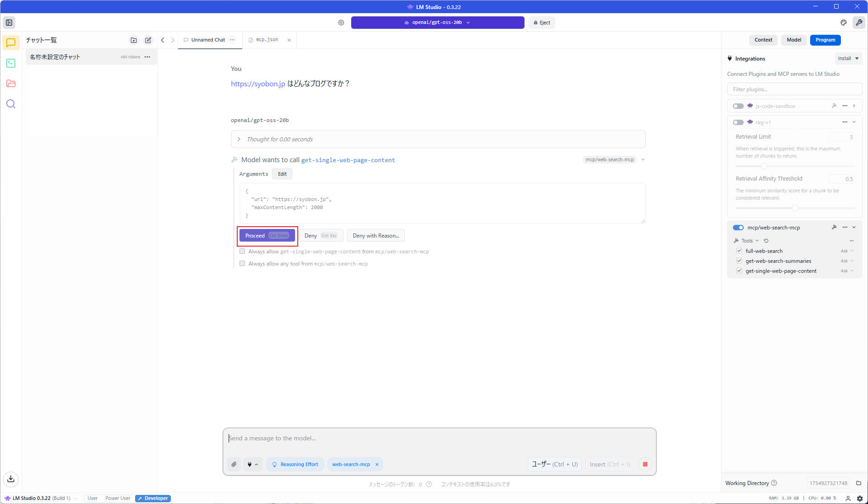This screenshot has width=868, height=504.
Task: Adjust the Retrieval Affinity Threshold slider
Action: (x=795, y=208)
